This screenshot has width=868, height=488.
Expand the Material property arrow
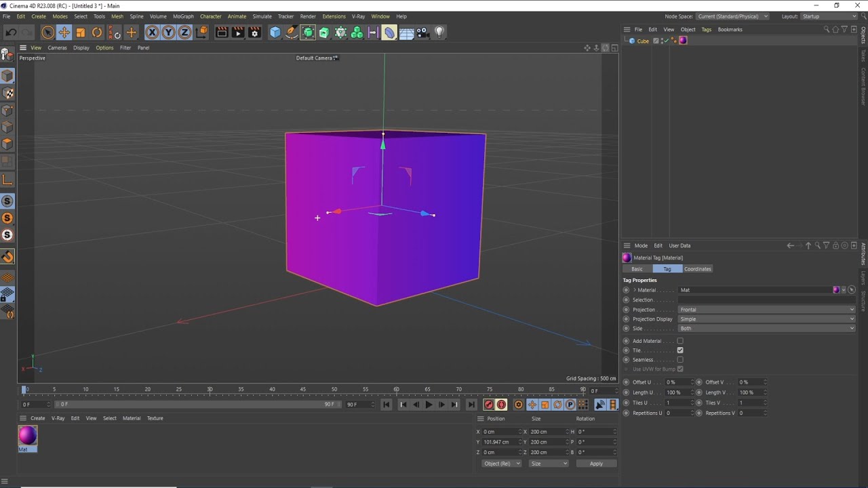pos(635,290)
